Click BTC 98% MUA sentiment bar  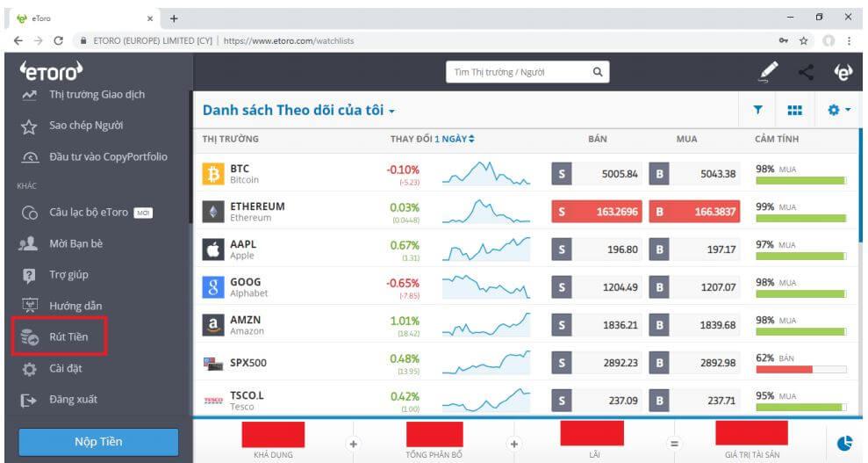click(x=801, y=181)
